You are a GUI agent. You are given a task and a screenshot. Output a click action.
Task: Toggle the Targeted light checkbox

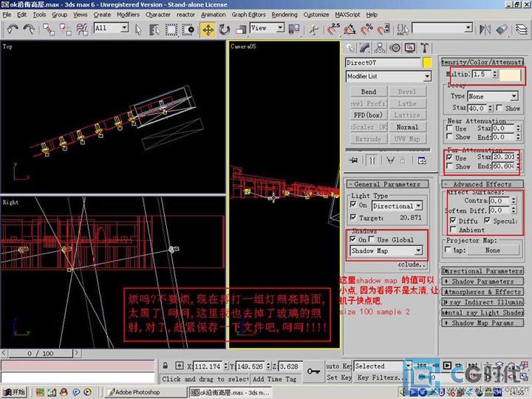click(x=353, y=217)
